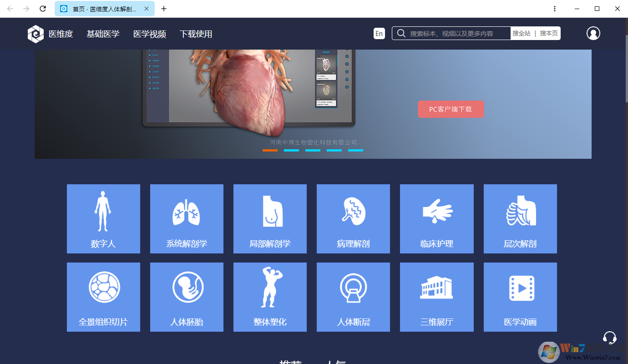Select the second carousel indicator dot
The height and width of the screenshot is (364, 628).
click(291, 150)
